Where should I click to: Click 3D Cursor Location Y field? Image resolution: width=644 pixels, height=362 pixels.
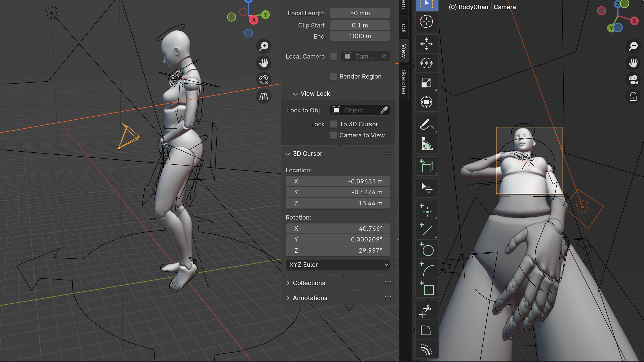coord(338,192)
